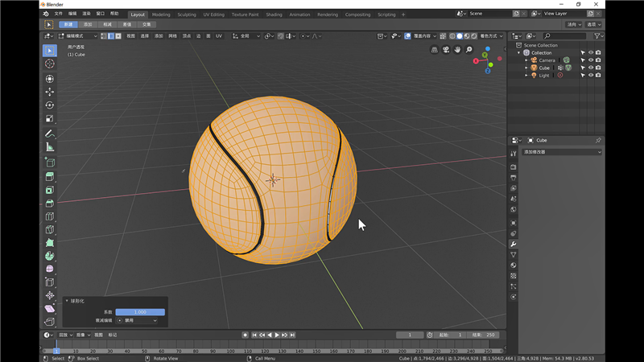The width and height of the screenshot is (644, 362).
Task: Open the outliner filter dropdown
Action: (598, 36)
